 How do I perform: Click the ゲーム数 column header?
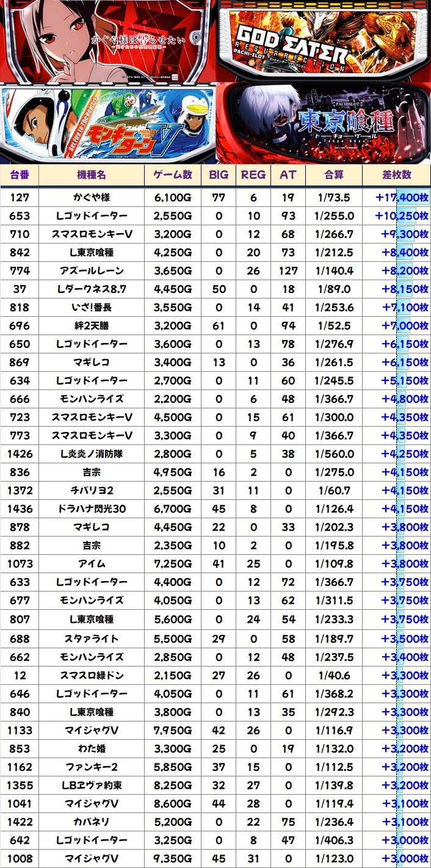click(173, 175)
